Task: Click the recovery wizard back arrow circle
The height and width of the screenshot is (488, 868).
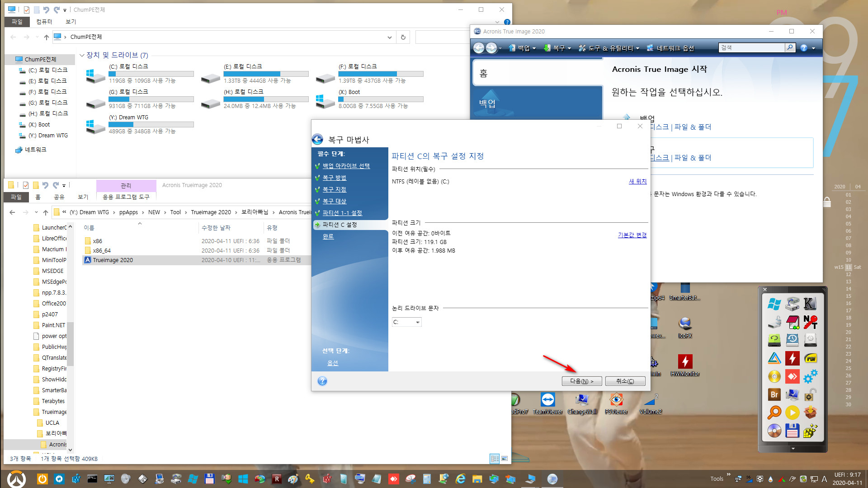Action: click(318, 139)
